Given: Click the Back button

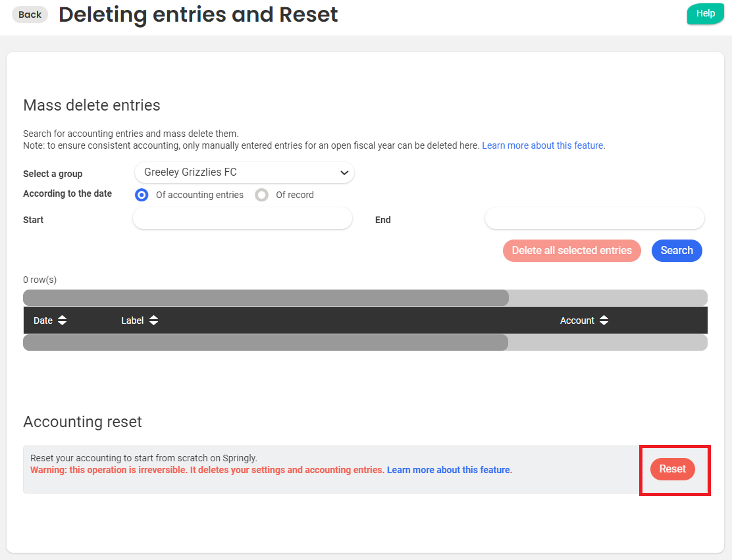Looking at the screenshot, I should (30, 14).
